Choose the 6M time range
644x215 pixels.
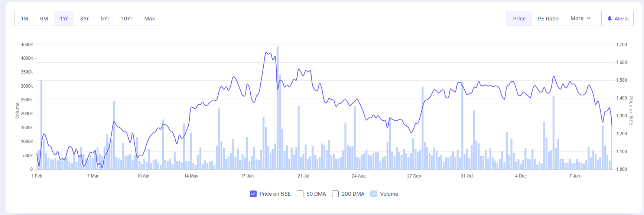pos(44,19)
